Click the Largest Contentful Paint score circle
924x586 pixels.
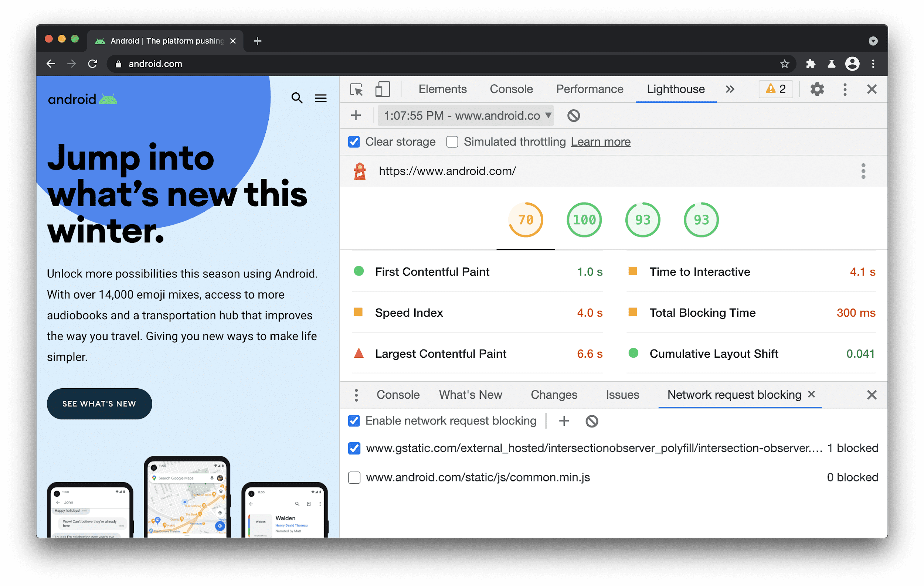coord(360,353)
